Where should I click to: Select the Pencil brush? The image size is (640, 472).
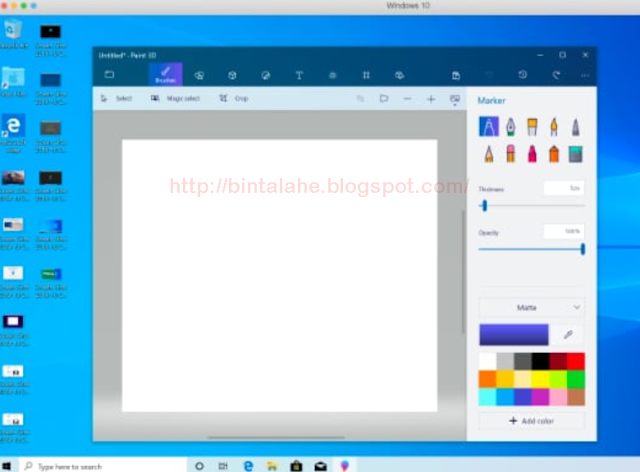489,154
